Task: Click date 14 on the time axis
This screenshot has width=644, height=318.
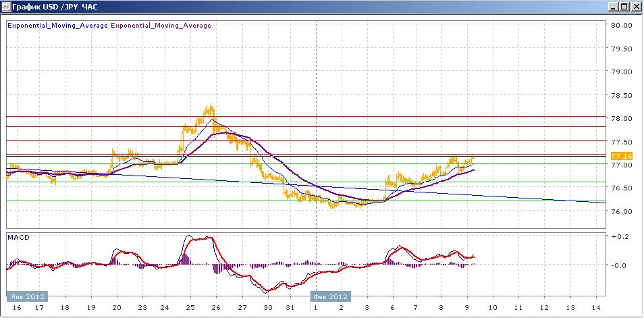Action: [x=597, y=307]
